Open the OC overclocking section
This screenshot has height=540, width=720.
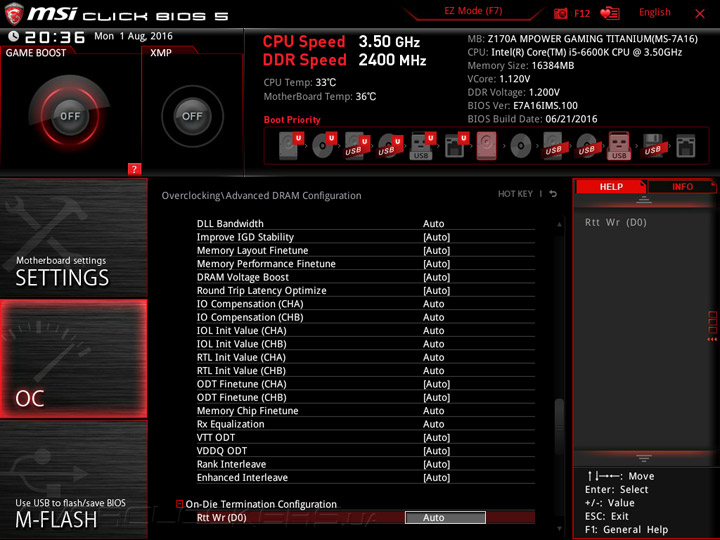click(73, 359)
